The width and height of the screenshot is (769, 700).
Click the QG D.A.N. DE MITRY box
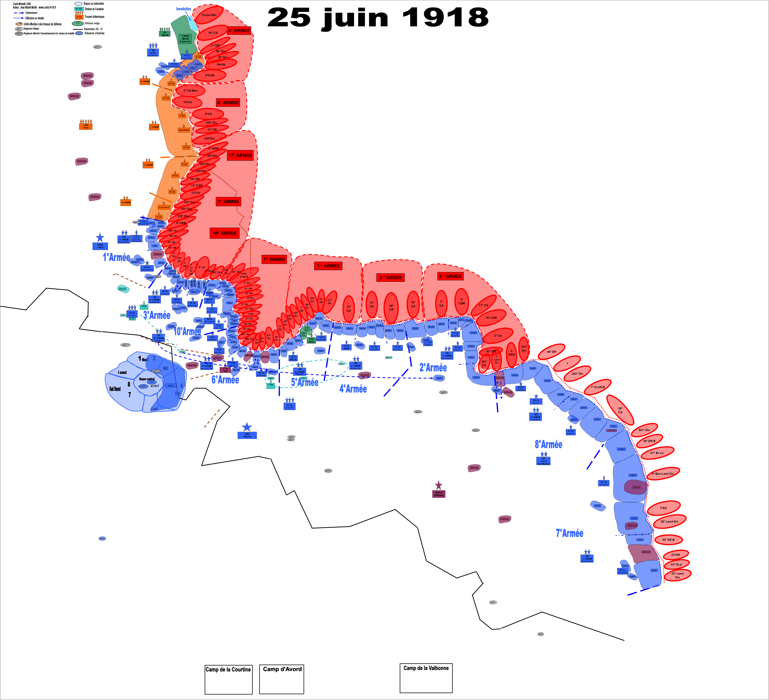[x=153, y=53]
